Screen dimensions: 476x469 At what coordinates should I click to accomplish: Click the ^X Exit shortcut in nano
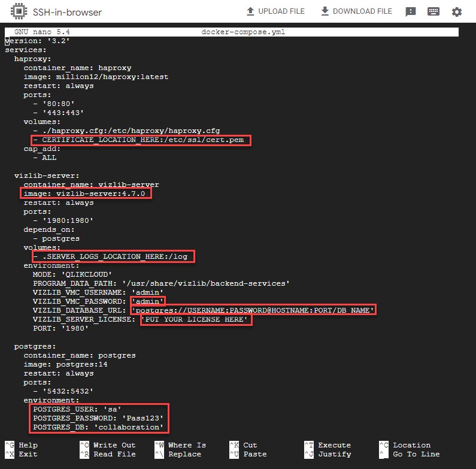click(x=22, y=454)
